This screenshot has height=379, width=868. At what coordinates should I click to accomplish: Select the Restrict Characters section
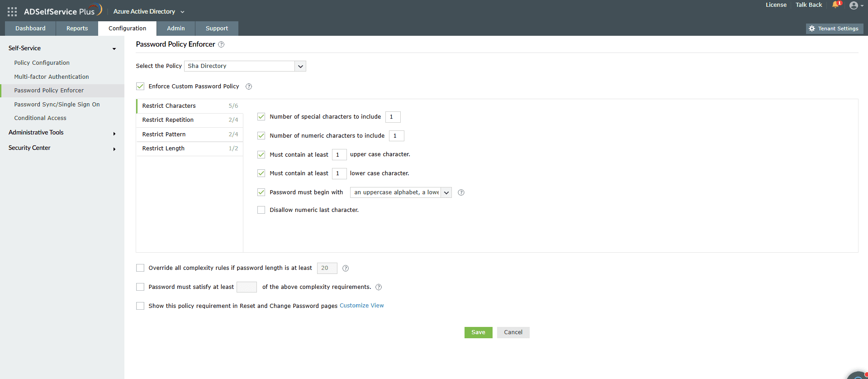click(x=190, y=106)
